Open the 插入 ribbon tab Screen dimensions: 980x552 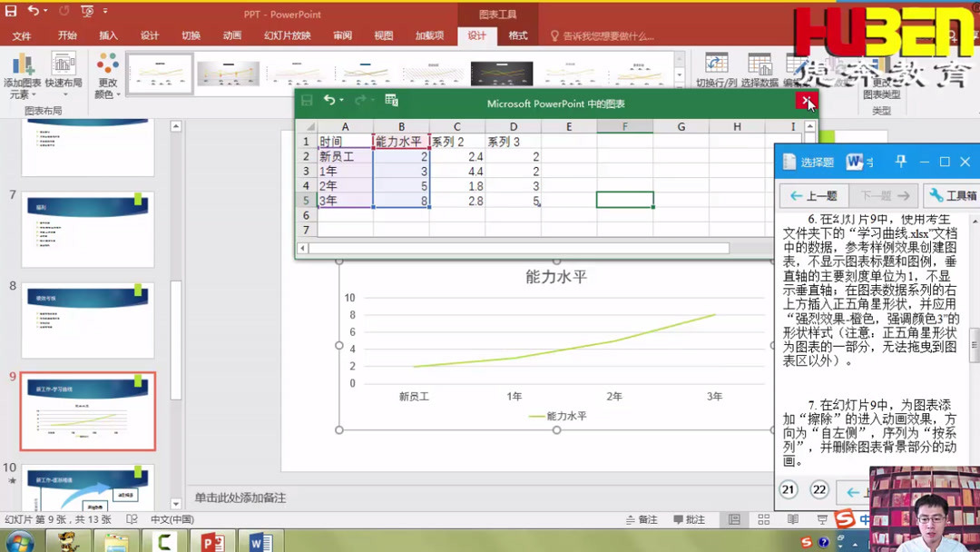(108, 35)
